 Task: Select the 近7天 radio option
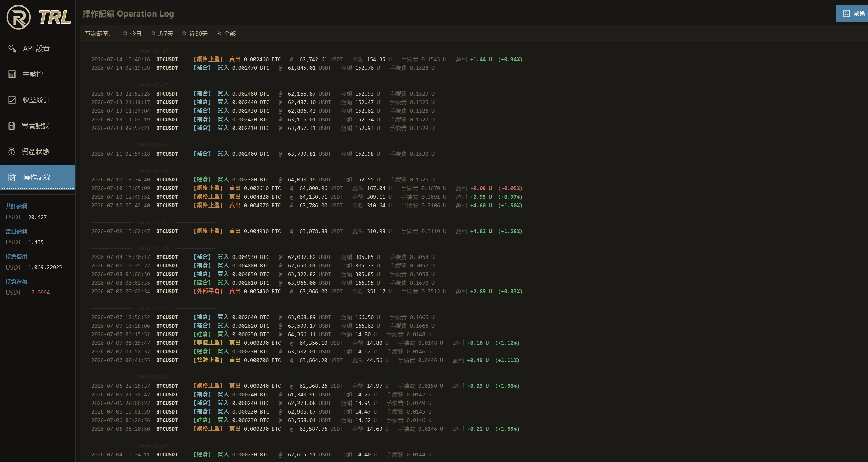153,34
